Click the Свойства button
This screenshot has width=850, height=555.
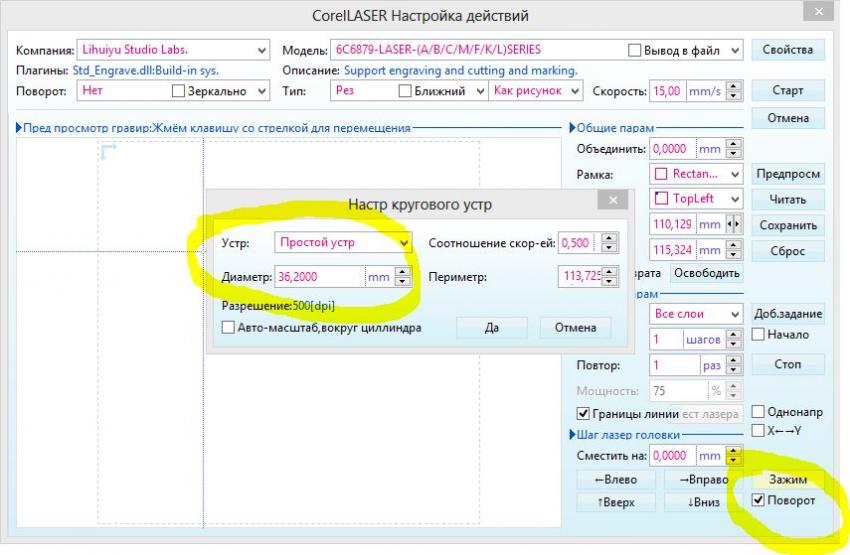tap(787, 50)
